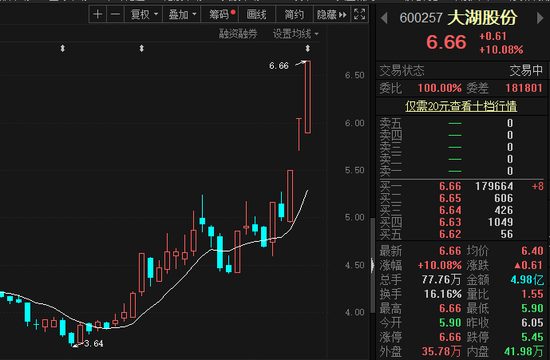The height and width of the screenshot is (360, 550).
Task: Click the 6.66 limit-up candlestick
Action: (x=308, y=97)
